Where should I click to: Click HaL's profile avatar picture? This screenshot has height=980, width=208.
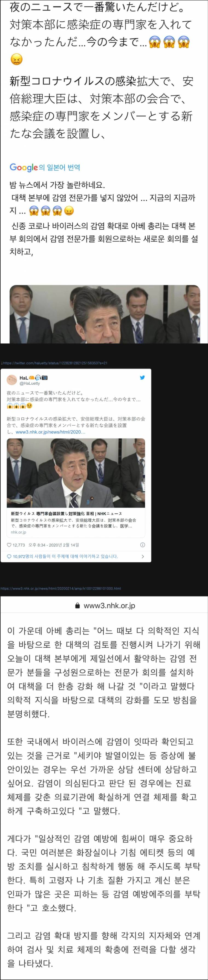tap(12, 380)
